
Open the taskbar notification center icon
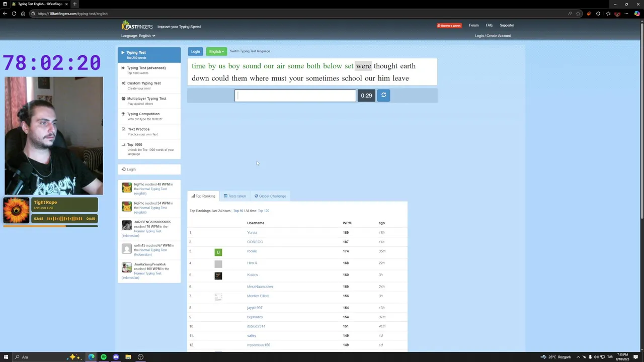click(x=635, y=357)
